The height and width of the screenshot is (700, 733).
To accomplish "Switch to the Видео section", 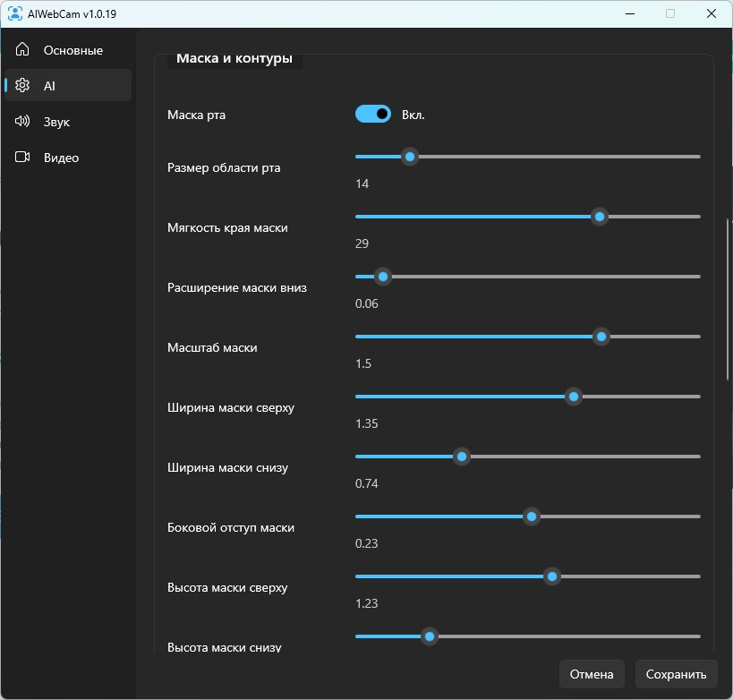I will click(68, 158).
